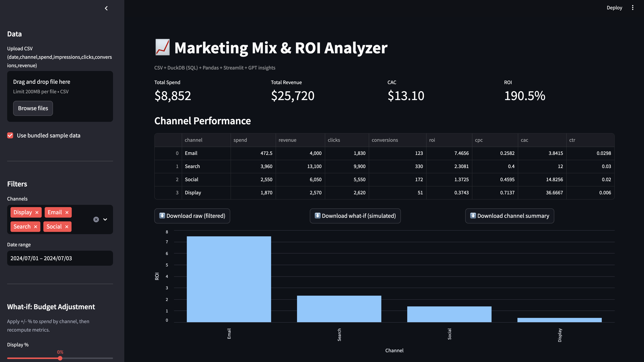Viewport: 644px width, 362px height.
Task: Sort table by the conversions column header
Action: coord(397,140)
